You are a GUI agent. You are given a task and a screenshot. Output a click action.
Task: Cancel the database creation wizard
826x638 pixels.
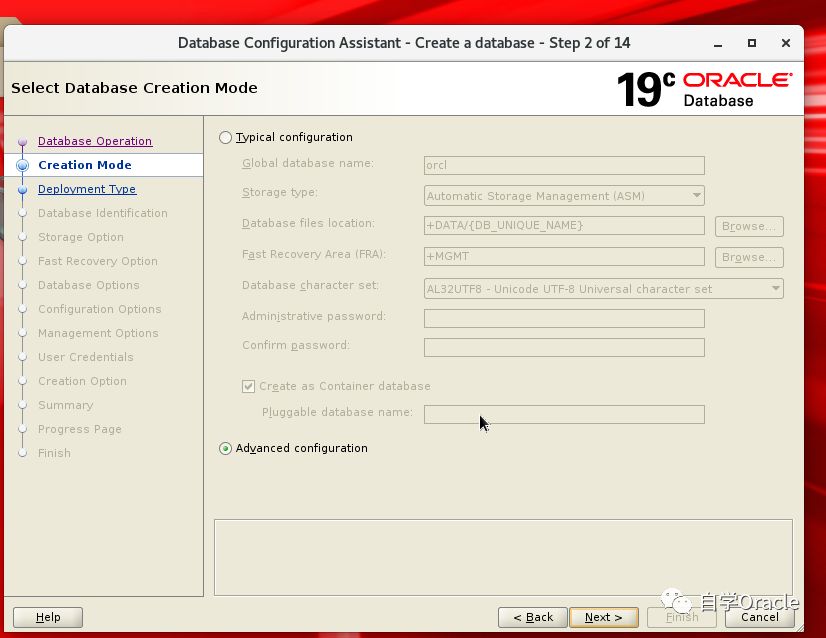pyautogui.click(x=760, y=617)
